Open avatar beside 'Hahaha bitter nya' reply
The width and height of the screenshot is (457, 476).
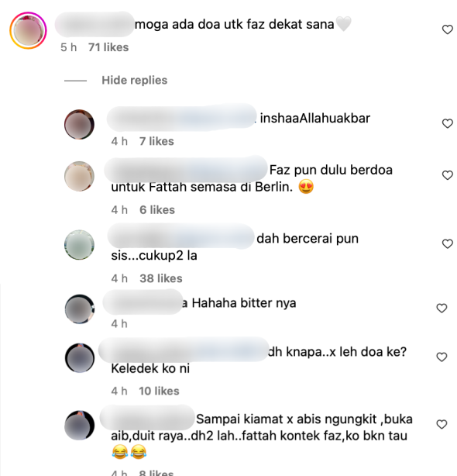pyautogui.click(x=80, y=309)
